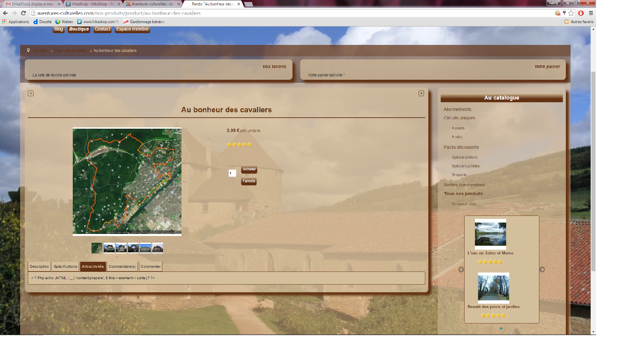644x362 pixels.
Task: Open the Spécifications tab
Action: click(x=65, y=266)
